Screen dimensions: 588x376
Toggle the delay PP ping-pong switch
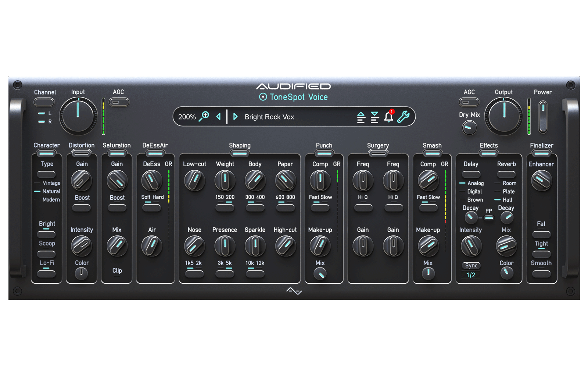(489, 218)
